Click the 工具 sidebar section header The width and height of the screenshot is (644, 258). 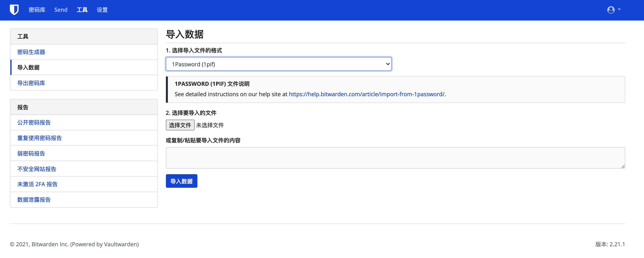coord(84,36)
